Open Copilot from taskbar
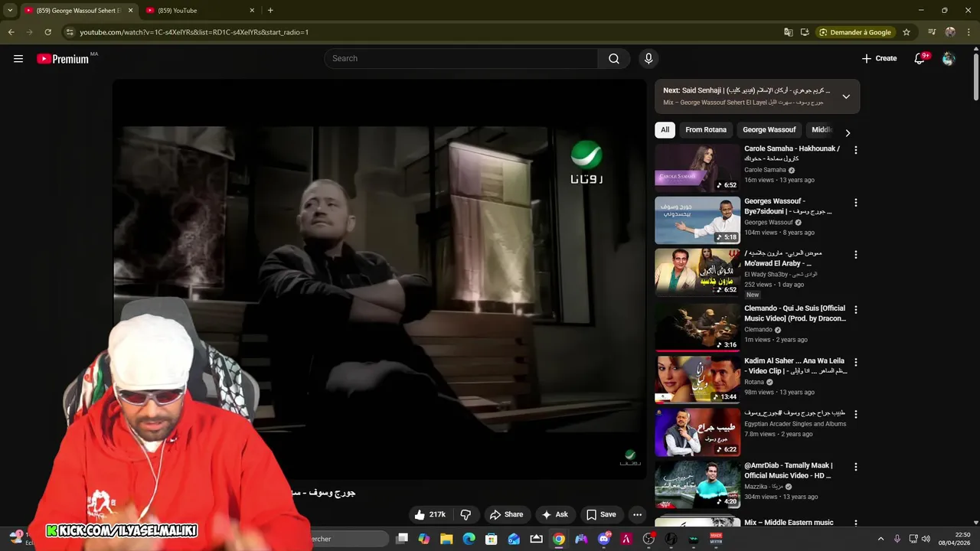Image resolution: width=980 pixels, height=551 pixels. [x=424, y=539]
